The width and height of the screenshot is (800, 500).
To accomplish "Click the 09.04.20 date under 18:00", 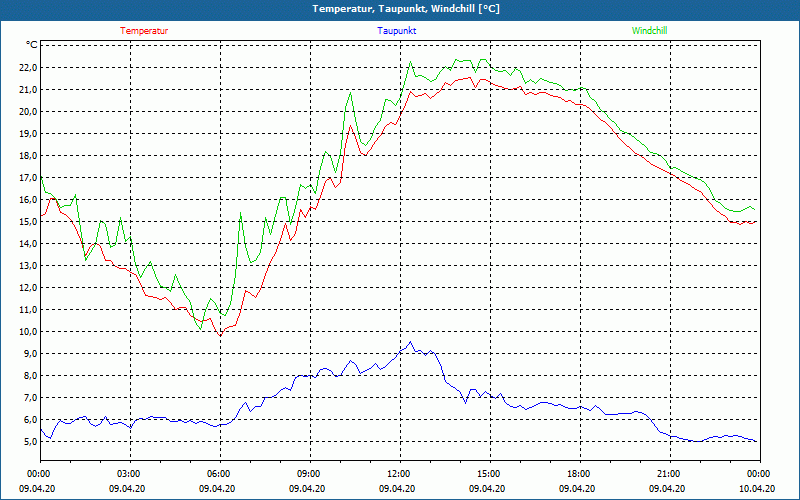I will 577,488.
